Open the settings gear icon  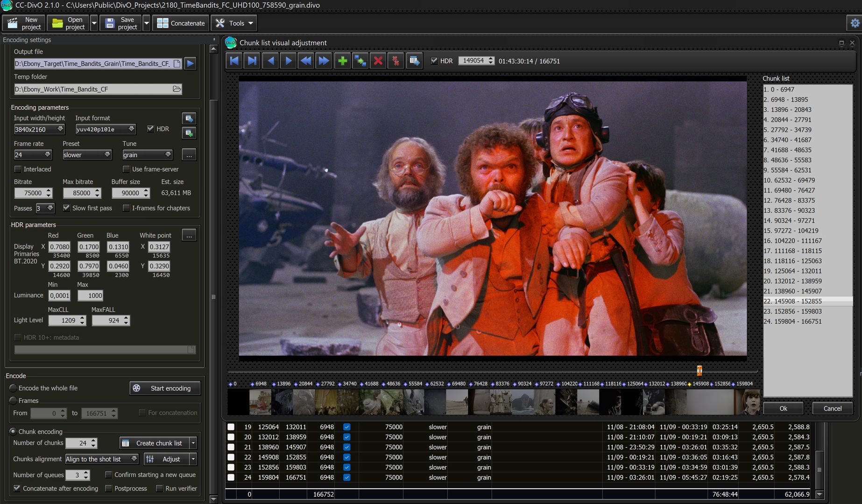coord(855,23)
